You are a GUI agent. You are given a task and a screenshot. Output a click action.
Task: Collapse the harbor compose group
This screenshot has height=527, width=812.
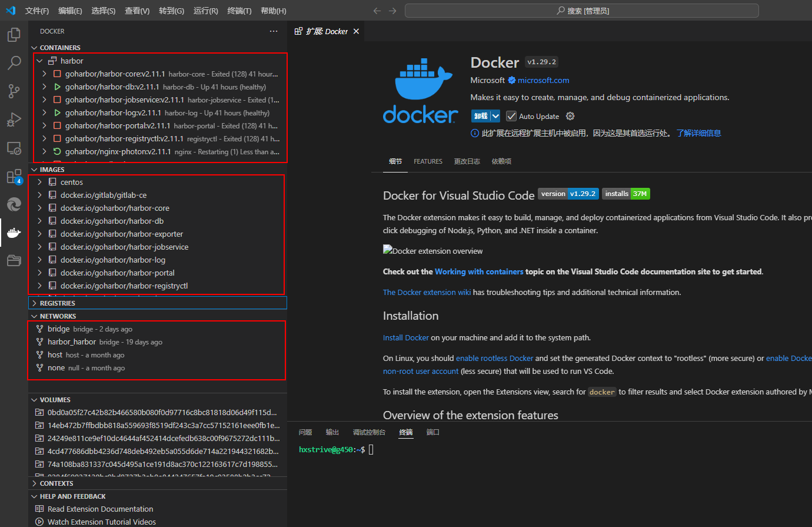pos(39,61)
